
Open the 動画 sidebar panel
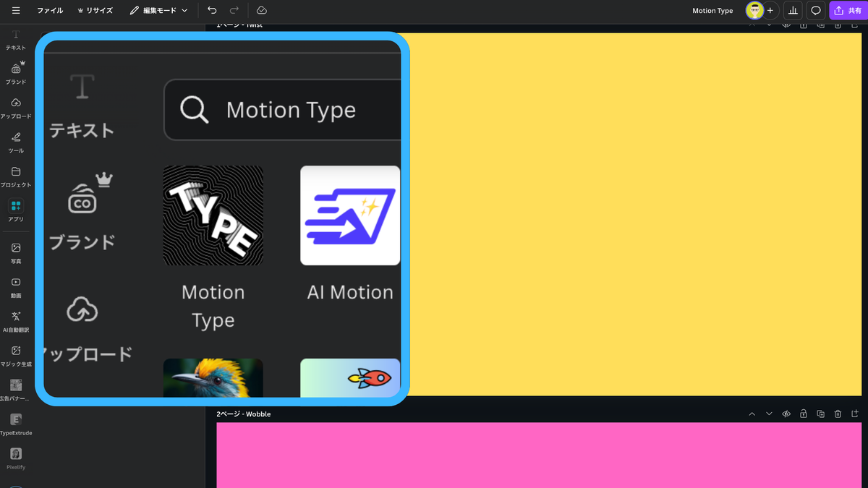16,288
